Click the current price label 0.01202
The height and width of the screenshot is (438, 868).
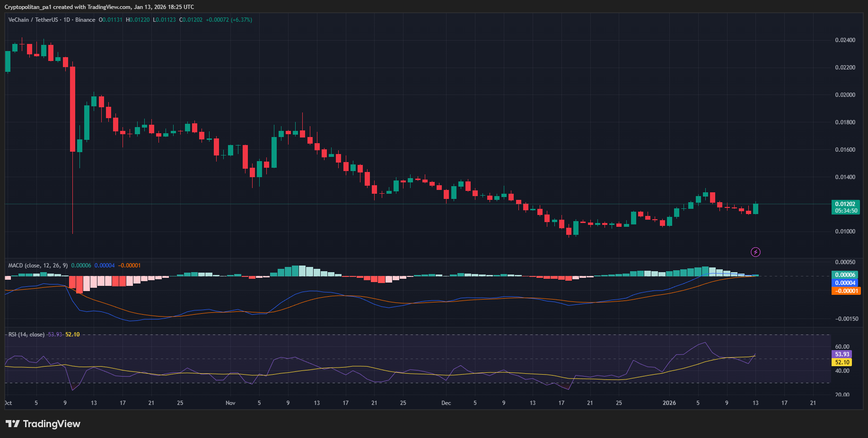pyautogui.click(x=845, y=204)
